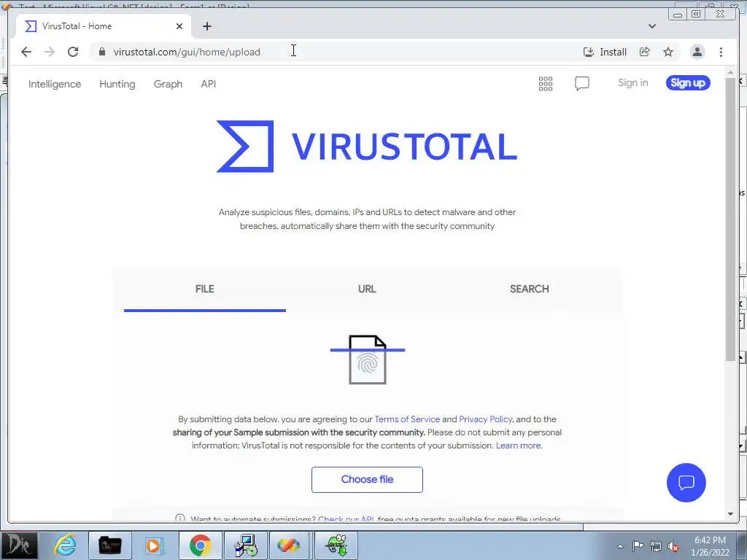Open the apps grid icon
747x560 pixels.
click(x=546, y=83)
